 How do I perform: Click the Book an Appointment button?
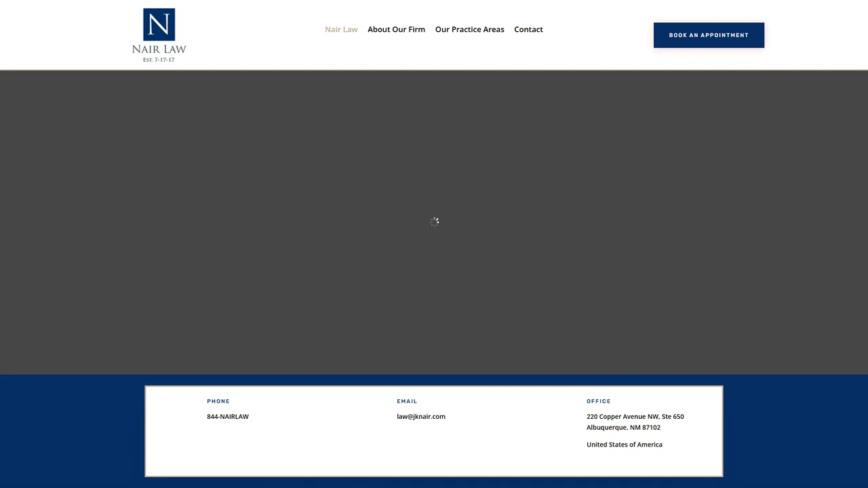709,35
